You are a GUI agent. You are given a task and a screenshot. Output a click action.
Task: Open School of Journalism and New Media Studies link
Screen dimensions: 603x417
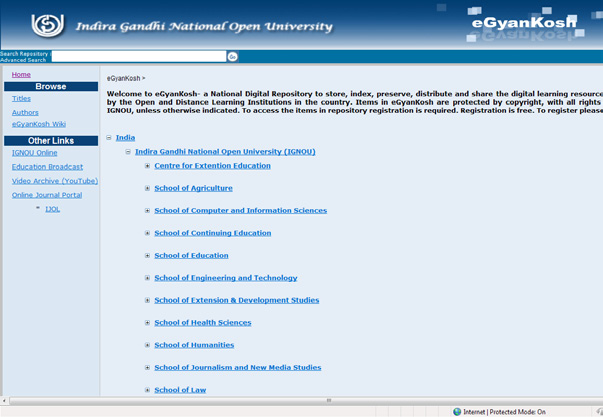[x=238, y=367]
